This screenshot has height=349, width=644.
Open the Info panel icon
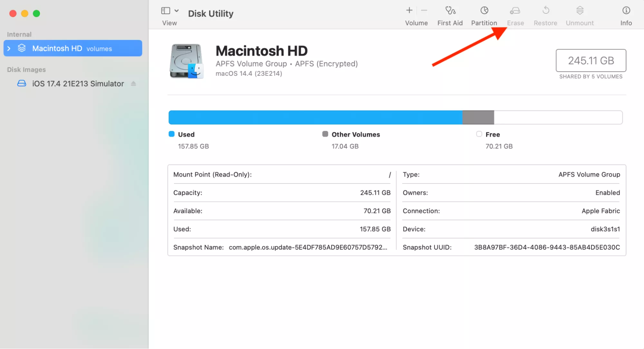[626, 11]
